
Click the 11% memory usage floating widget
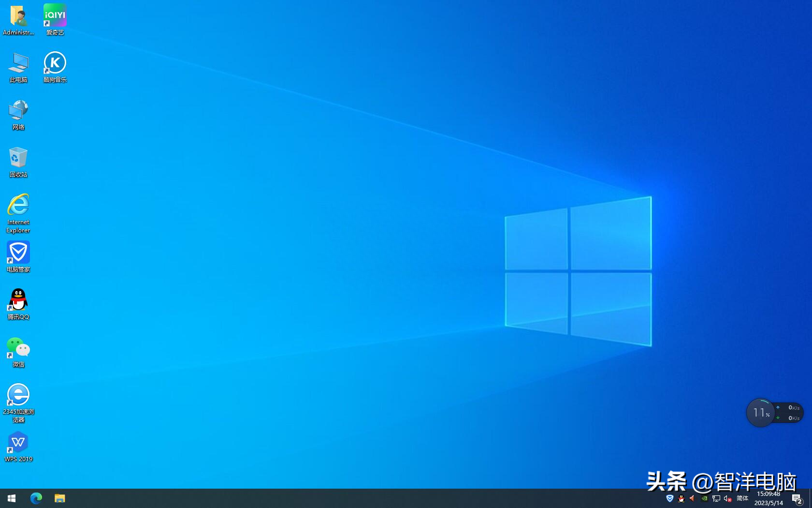(760, 413)
